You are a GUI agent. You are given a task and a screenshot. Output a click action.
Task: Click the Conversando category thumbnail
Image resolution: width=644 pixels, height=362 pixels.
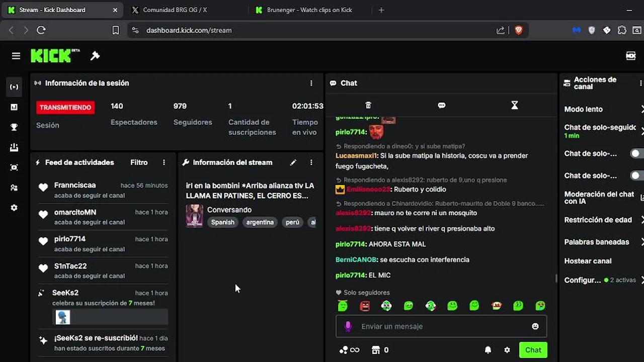pyautogui.click(x=195, y=216)
